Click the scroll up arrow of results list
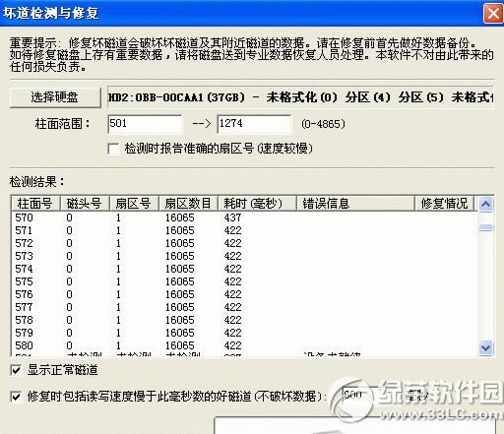Viewport: 504px width, 434px height. coord(485,205)
